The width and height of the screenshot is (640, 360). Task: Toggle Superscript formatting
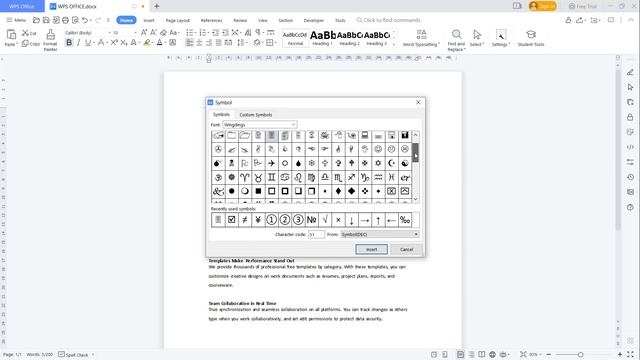pyautogui.click(x=114, y=42)
